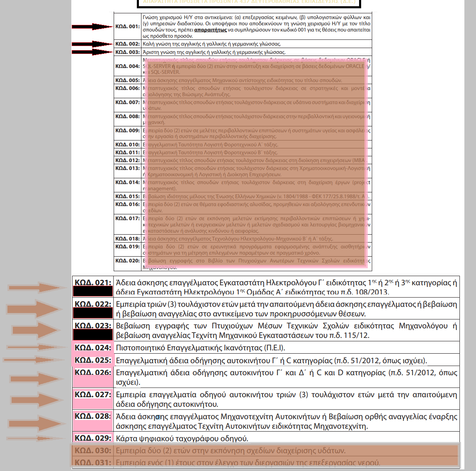Click code label ΚΩΔ. 009:
Viewport: 476px width, 471px height.
128,131
